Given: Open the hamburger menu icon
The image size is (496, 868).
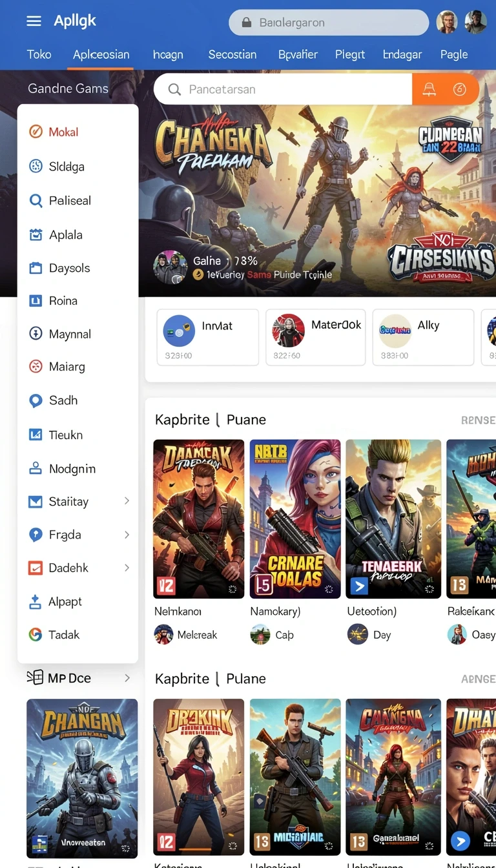Looking at the screenshot, I should [x=34, y=21].
